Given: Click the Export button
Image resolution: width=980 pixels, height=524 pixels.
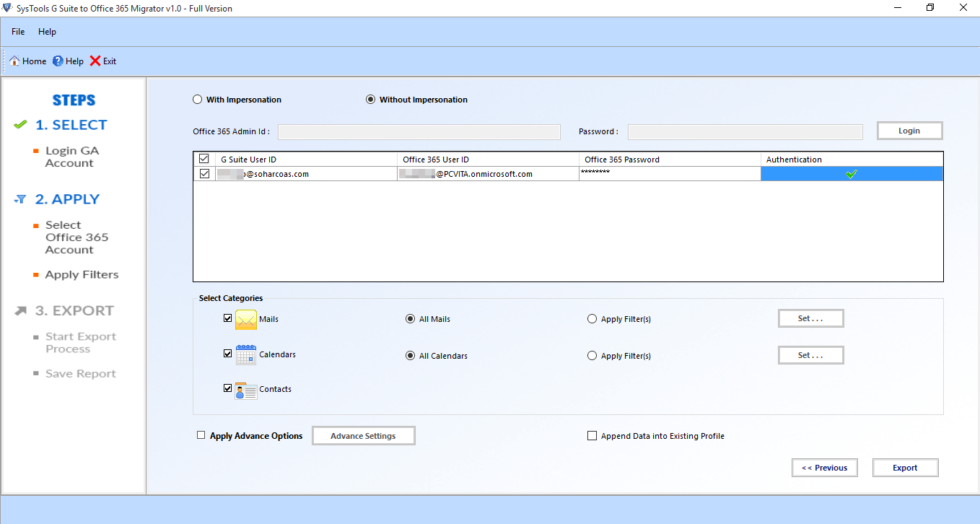Looking at the screenshot, I should (905, 468).
